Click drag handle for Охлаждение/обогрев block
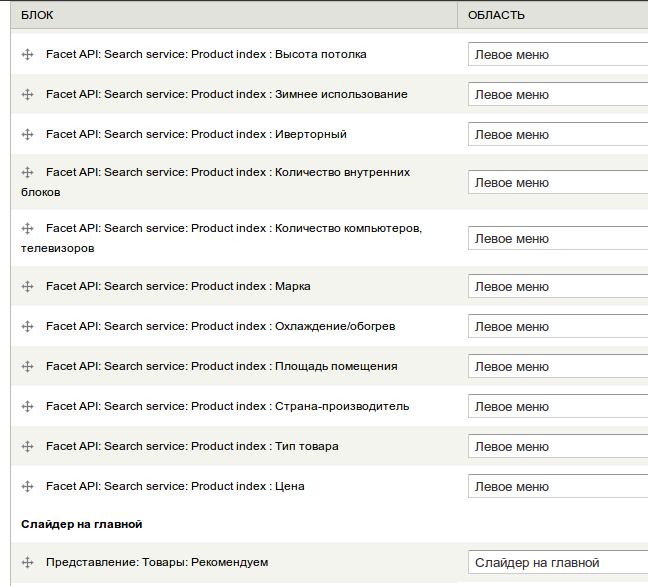Viewport: 648px width, 586px height. 28,326
